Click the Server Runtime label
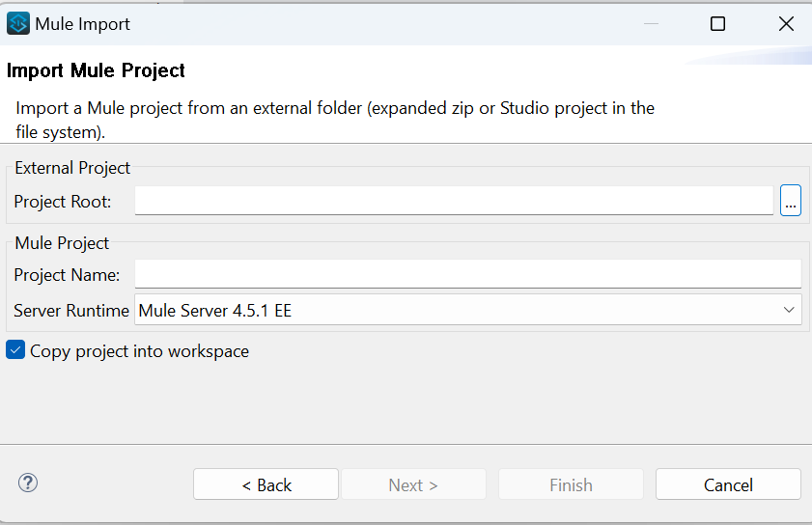Screen dimensions: 812x525 (71, 311)
